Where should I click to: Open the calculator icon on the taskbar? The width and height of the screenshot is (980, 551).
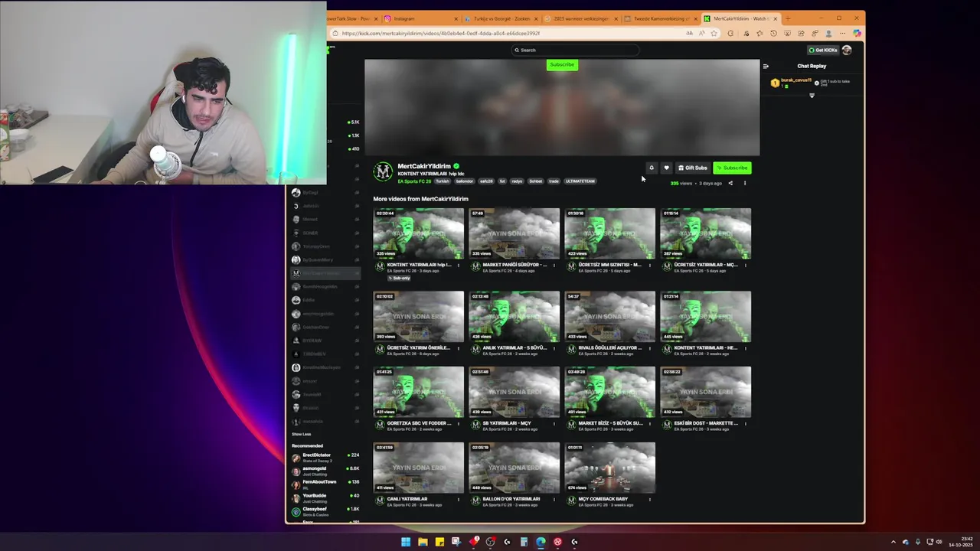pyautogui.click(x=524, y=542)
